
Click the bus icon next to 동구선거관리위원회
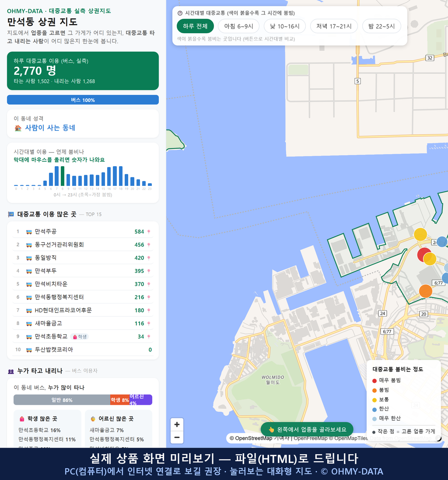pyautogui.click(x=29, y=245)
